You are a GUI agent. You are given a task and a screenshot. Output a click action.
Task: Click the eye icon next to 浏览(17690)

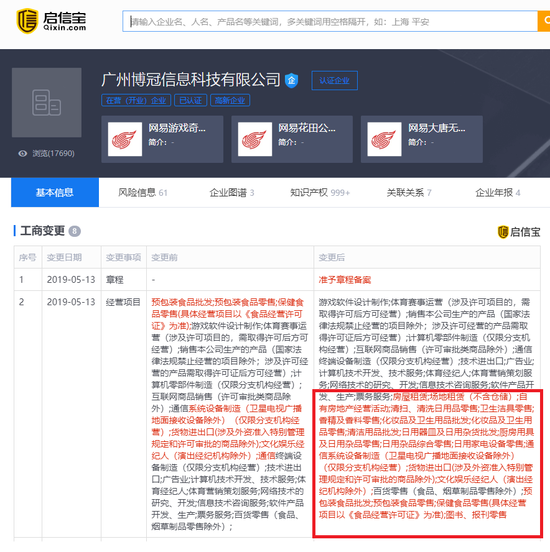point(23,153)
